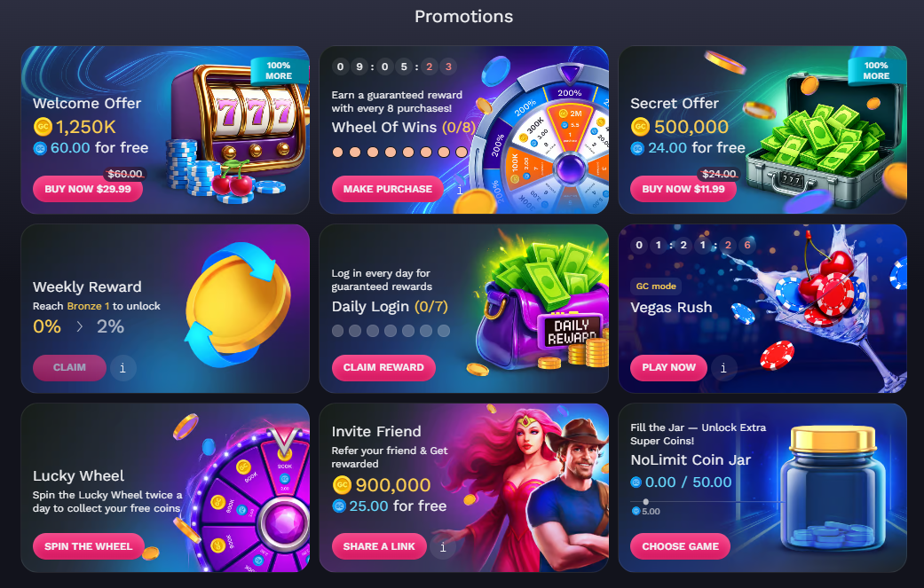Click the blue coin icon by NoLimit Coin Jar 0.00
This screenshot has width=924, height=588.
636,482
